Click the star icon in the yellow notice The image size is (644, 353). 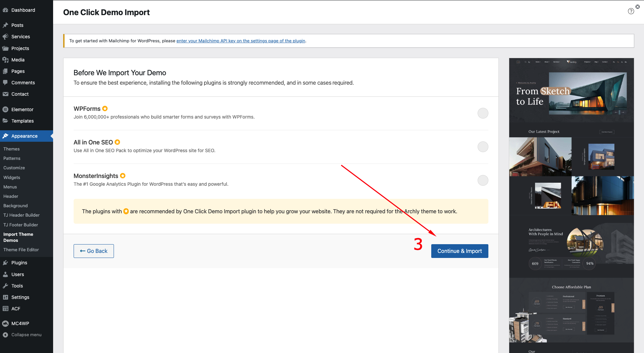click(126, 211)
